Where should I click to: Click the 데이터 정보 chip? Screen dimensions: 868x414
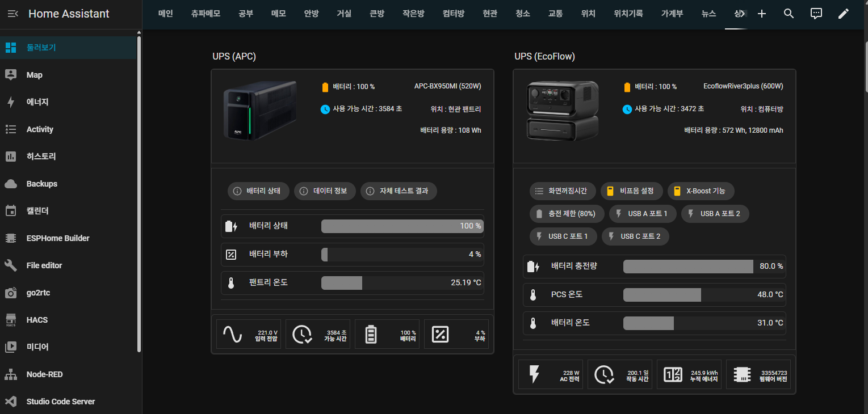[x=324, y=191]
